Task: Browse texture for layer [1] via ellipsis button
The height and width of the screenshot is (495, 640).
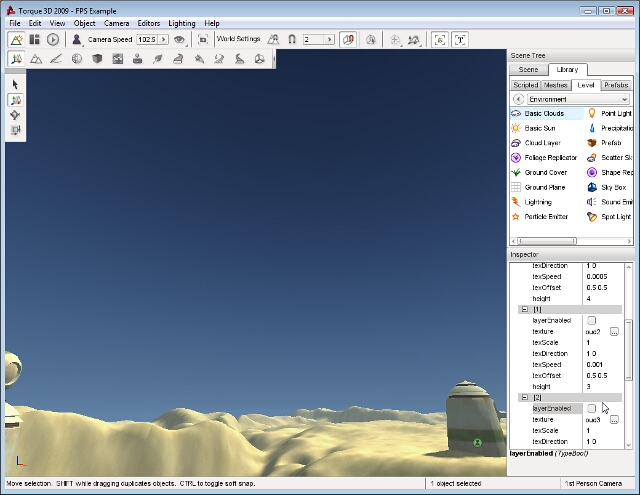Action: [614, 331]
